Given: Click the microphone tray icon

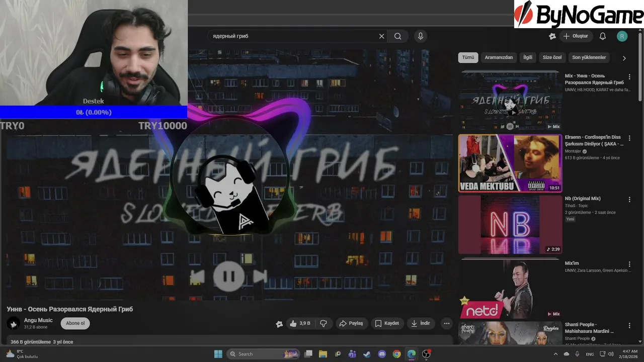Looking at the screenshot, I should pyautogui.click(x=578, y=354).
